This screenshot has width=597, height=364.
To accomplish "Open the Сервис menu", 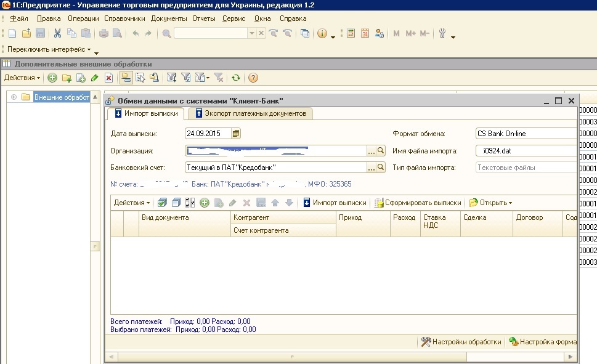I will click(x=234, y=18).
